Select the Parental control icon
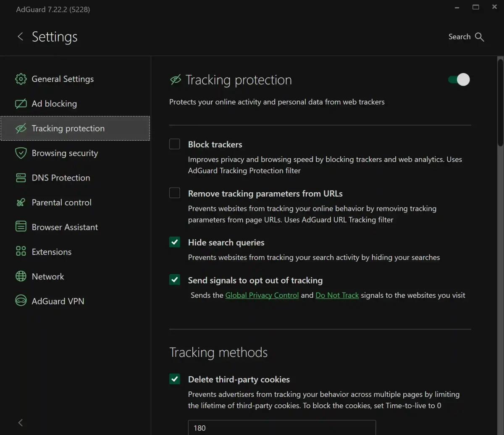 pyautogui.click(x=21, y=202)
